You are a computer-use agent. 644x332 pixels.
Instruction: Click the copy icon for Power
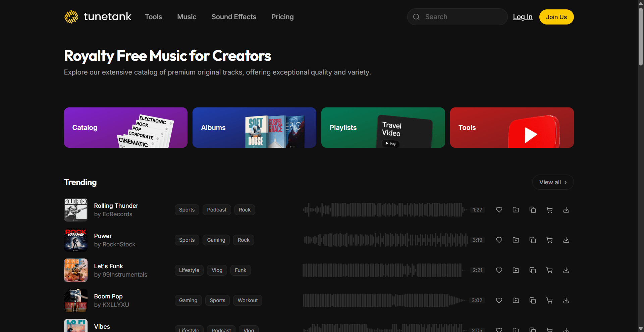coord(533,240)
